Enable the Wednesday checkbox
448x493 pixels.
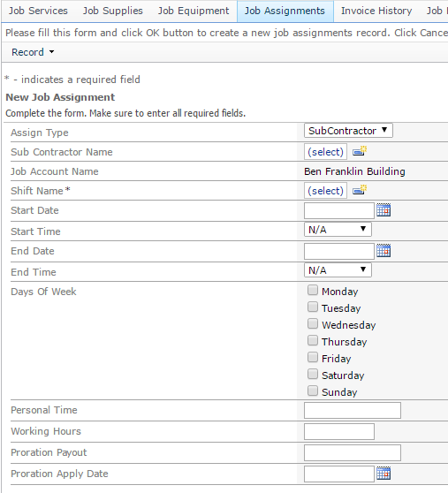[313, 323]
